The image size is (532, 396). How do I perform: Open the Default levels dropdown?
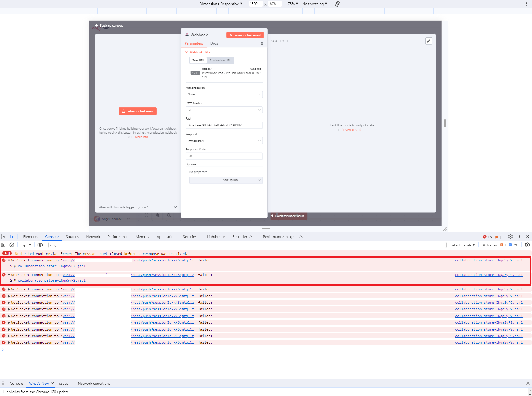tap(462, 245)
